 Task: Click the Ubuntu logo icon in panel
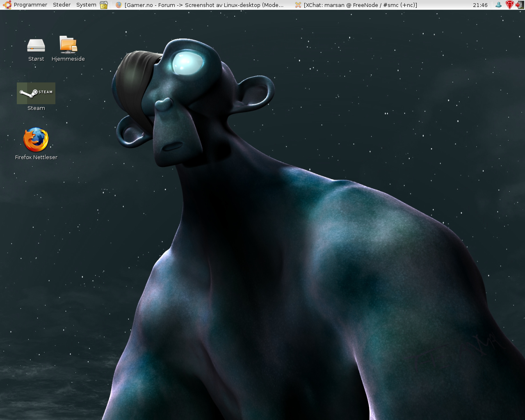pos(7,5)
